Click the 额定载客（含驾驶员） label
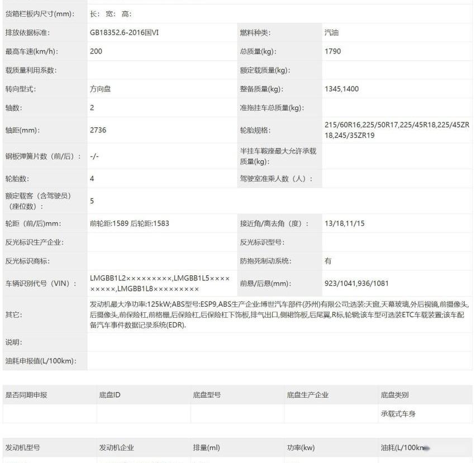 [38, 201]
